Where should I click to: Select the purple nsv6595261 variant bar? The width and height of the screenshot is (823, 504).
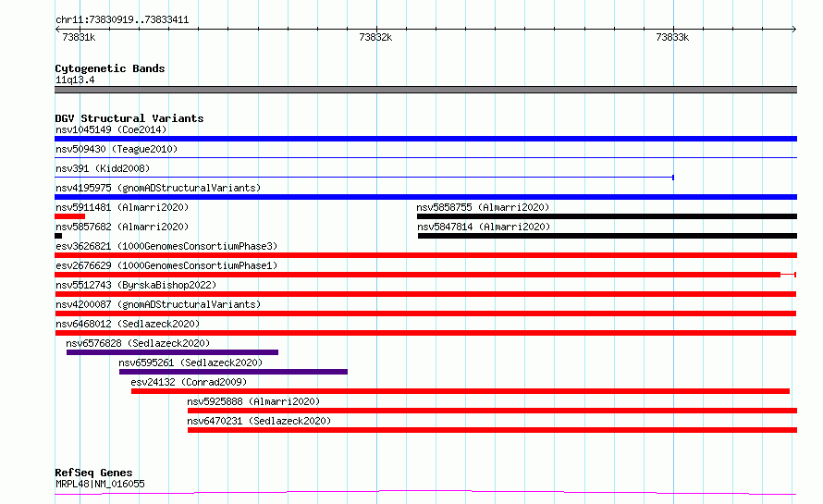[x=234, y=372]
